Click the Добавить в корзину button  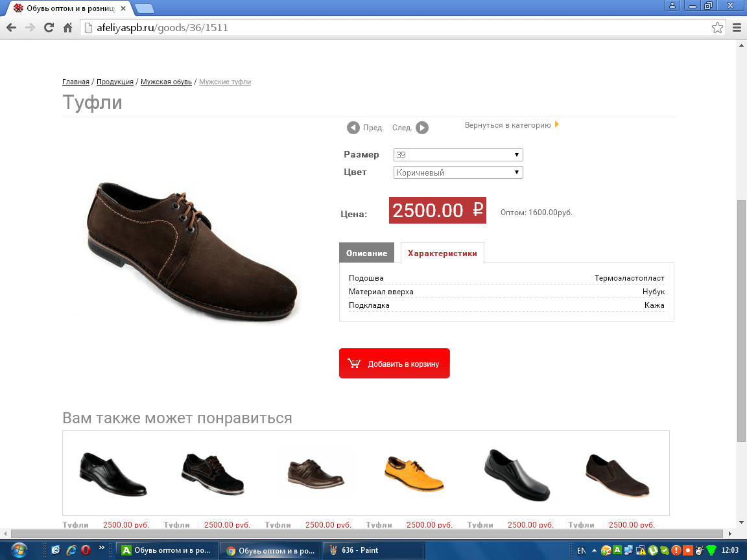click(394, 364)
